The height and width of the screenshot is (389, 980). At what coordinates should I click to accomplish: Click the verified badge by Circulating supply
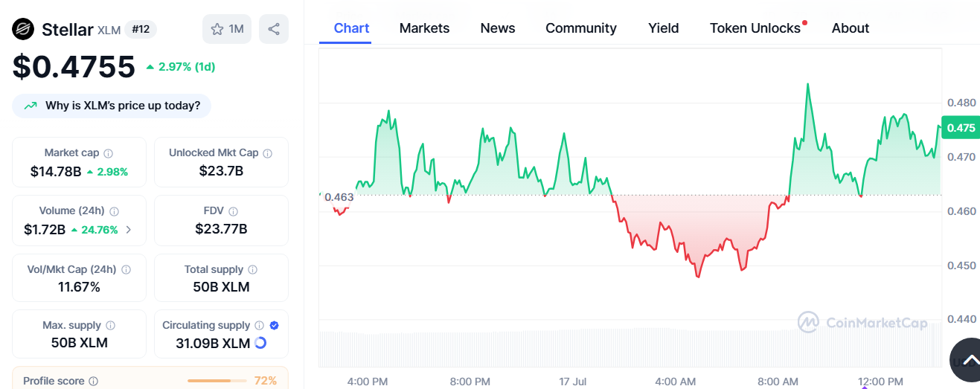pos(274,326)
